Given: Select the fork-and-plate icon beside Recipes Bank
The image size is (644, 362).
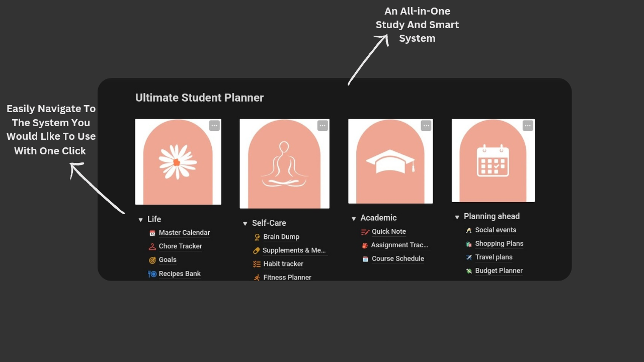Looking at the screenshot, I should 152,274.
